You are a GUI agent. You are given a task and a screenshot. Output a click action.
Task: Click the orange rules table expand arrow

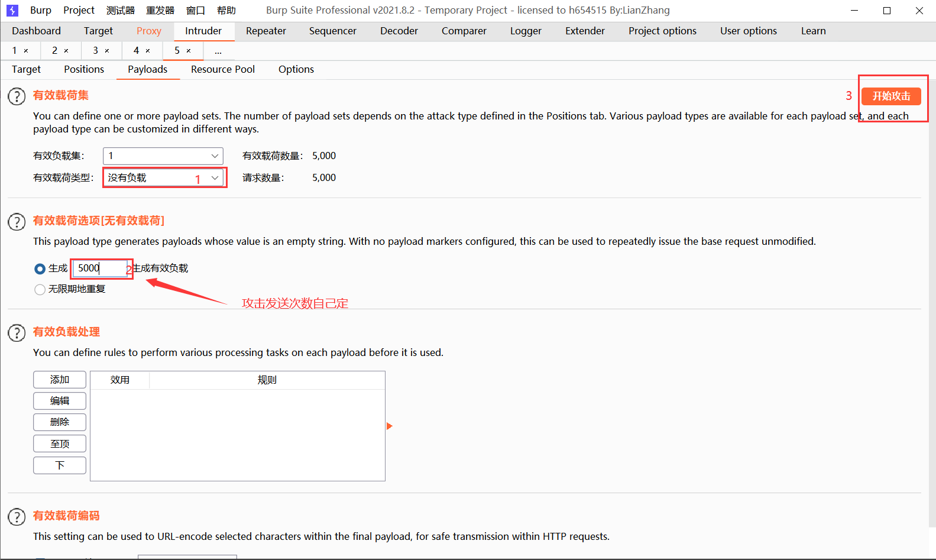click(389, 426)
